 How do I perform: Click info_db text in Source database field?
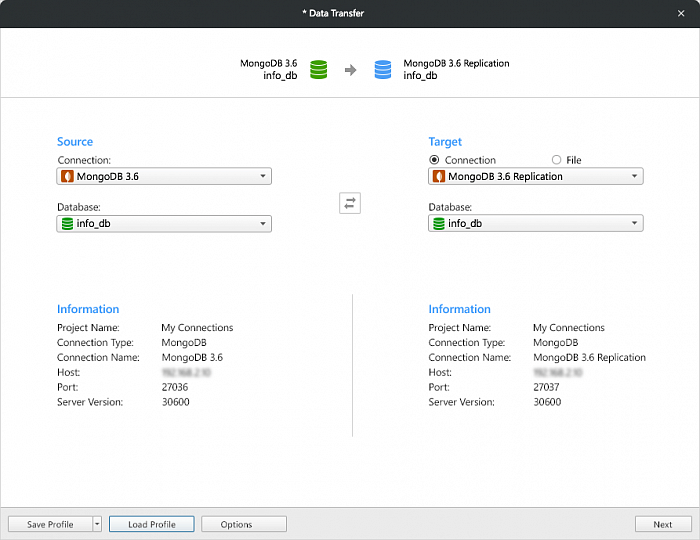[93, 224]
